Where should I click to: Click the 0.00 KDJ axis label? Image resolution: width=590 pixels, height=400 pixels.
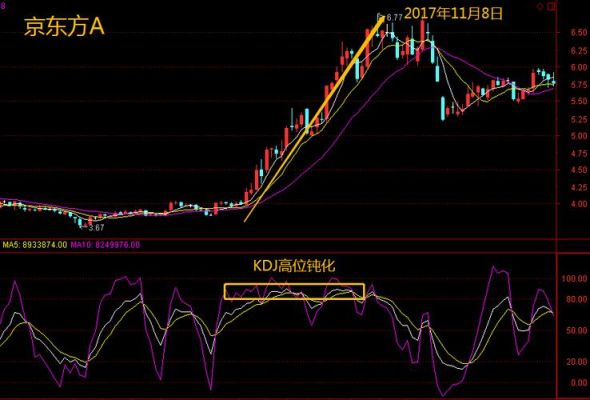point(578,383)
